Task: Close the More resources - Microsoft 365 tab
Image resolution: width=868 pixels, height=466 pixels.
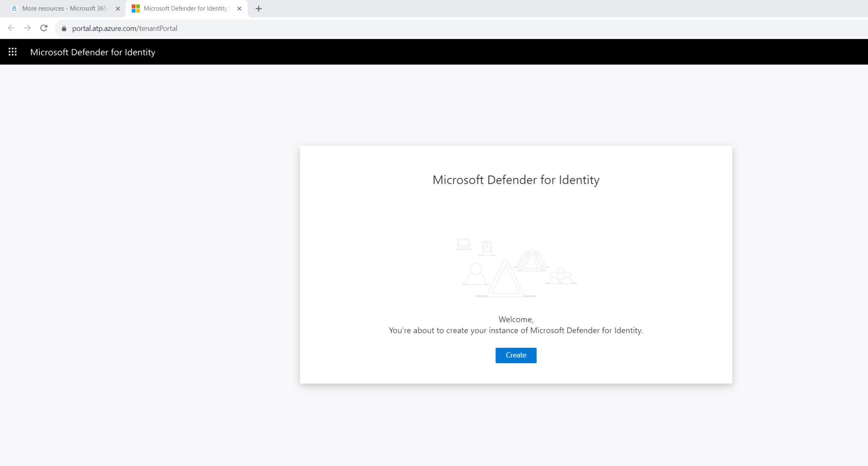Action: pyautogui.click(x=117, y=8)
